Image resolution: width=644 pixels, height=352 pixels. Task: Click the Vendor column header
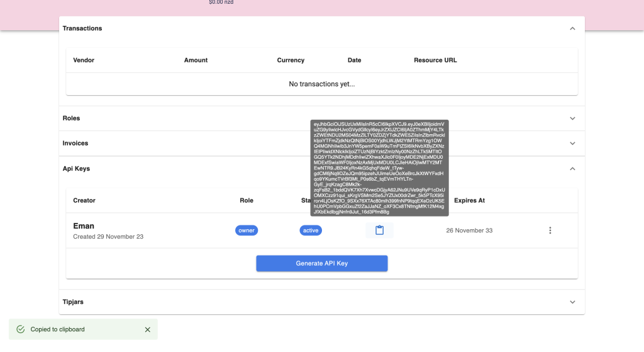84,60
